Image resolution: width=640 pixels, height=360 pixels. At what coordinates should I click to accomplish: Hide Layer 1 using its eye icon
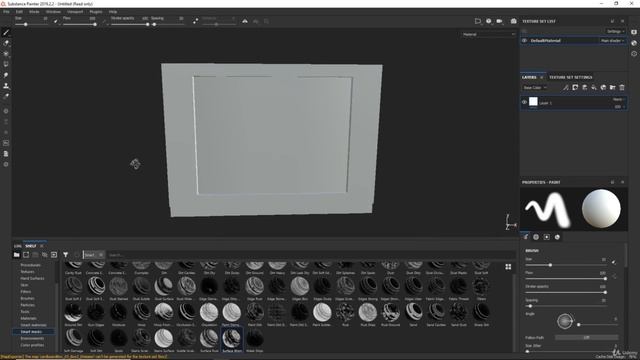524,102
